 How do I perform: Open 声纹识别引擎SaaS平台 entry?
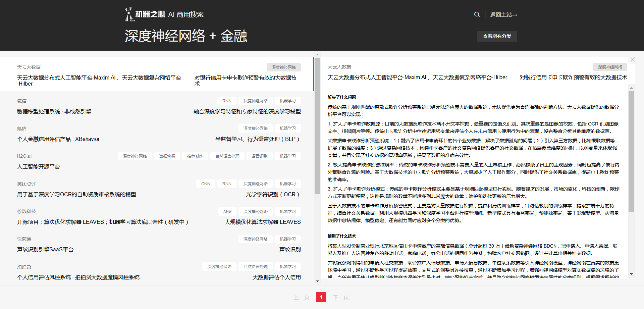[45, 249]
